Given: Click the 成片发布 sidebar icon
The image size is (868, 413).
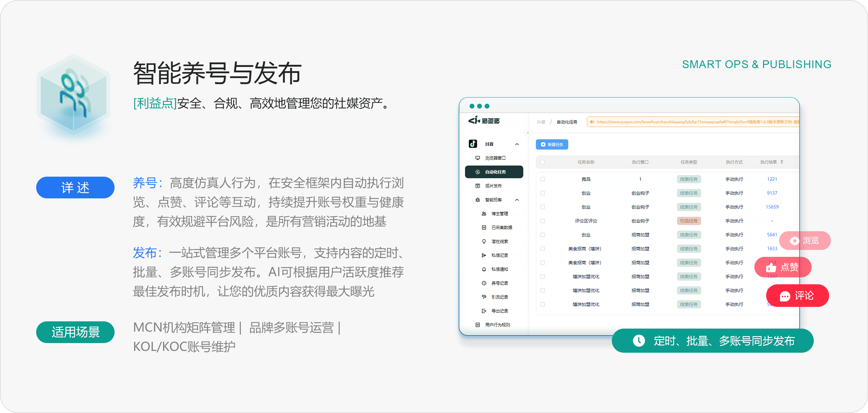Looking at the screenshot, I should (477, 186).
